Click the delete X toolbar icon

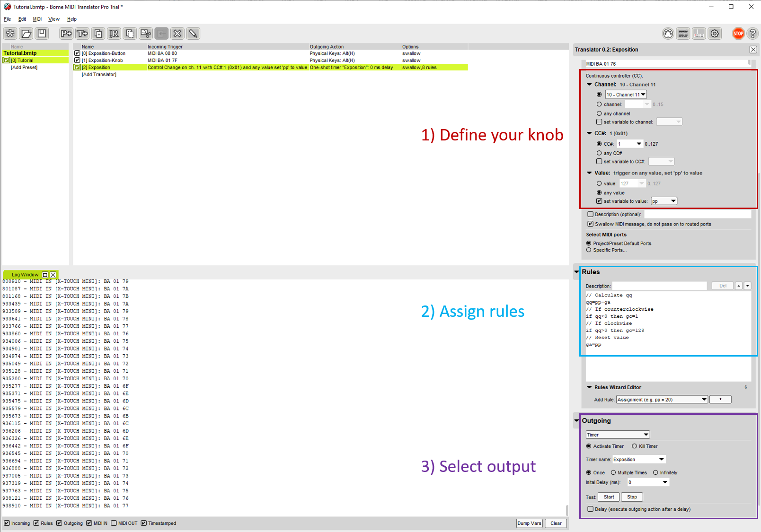coord(177,34)
